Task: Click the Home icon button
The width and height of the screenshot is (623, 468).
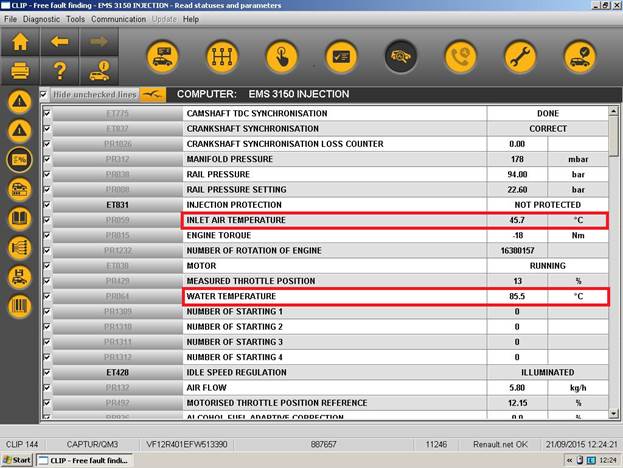Action: [20, 43]
